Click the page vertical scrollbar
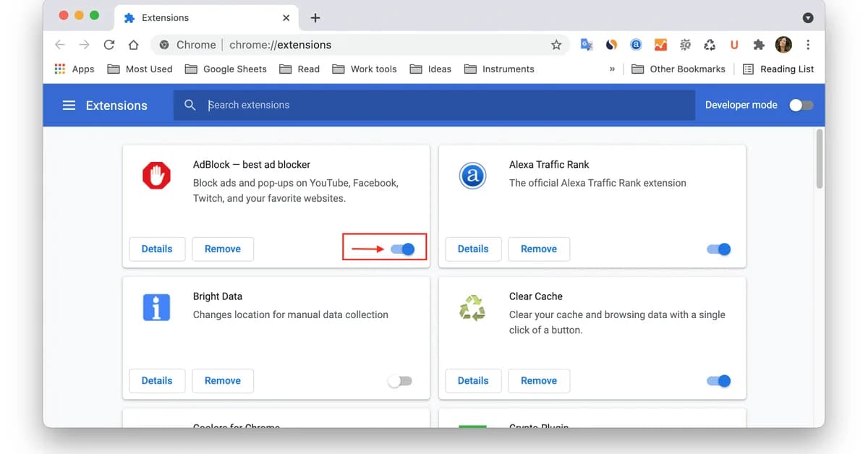This screenshot has width=868, height=454. 820,159
